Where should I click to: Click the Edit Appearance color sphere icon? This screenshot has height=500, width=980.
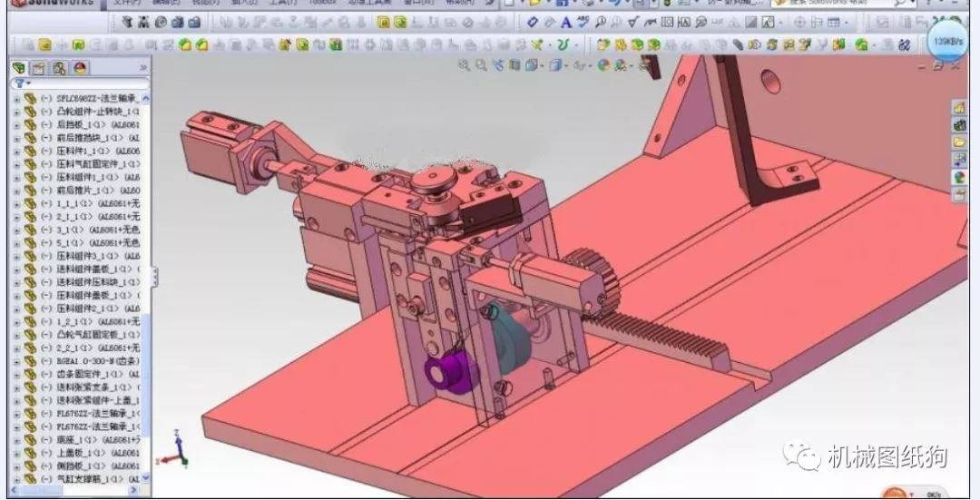pyautogui.click(x=603, y=65)
